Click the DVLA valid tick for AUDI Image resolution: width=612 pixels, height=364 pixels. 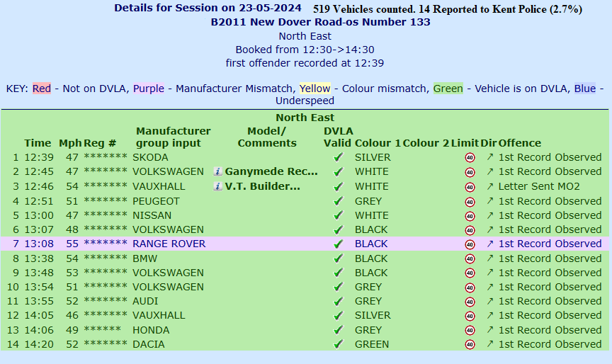pyautogui.click(x=338, y=301)
